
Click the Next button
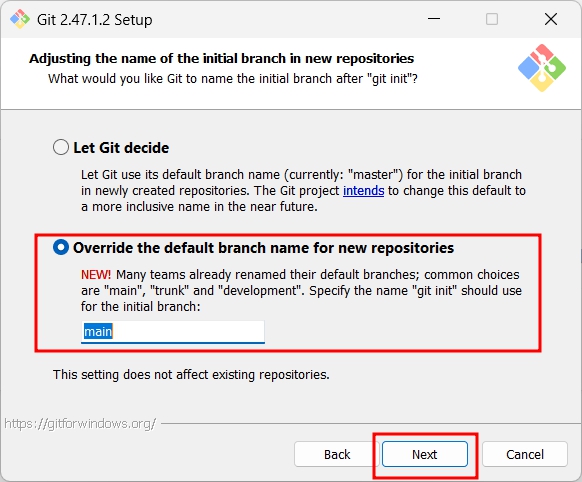pyautogui.click(x=425, y=454)
